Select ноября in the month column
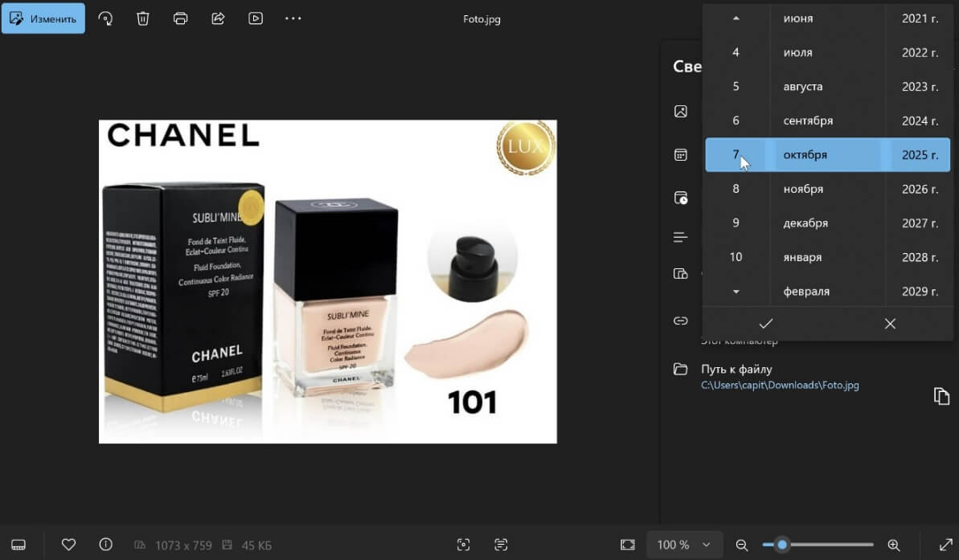959x560 pixels. click(x=804, y=189)
